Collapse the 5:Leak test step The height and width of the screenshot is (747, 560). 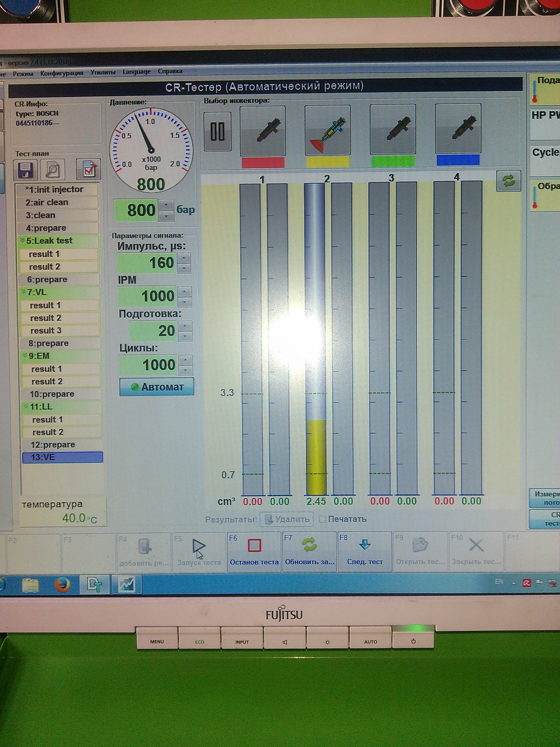coord(23,240)
